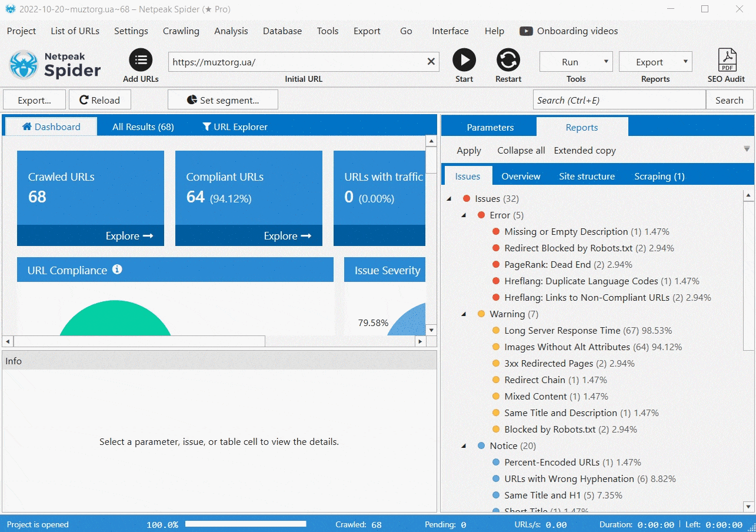Click dashboard vertical scrollbar down arrow
The width and height of the screenshot is (756, 532).
point(431,330)
